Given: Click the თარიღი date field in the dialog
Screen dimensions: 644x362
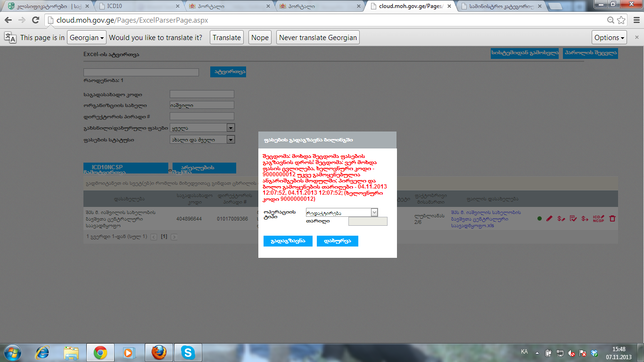Looking at the screenshot, I should coord(367,222).
